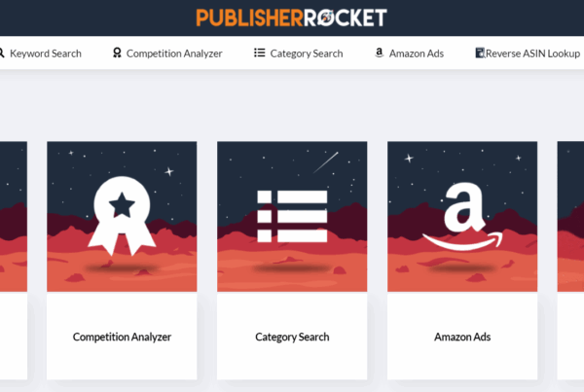This screenshot has width=584, height=392.
Task: Click the list icon beside Category Search
Action: [260, 53]
